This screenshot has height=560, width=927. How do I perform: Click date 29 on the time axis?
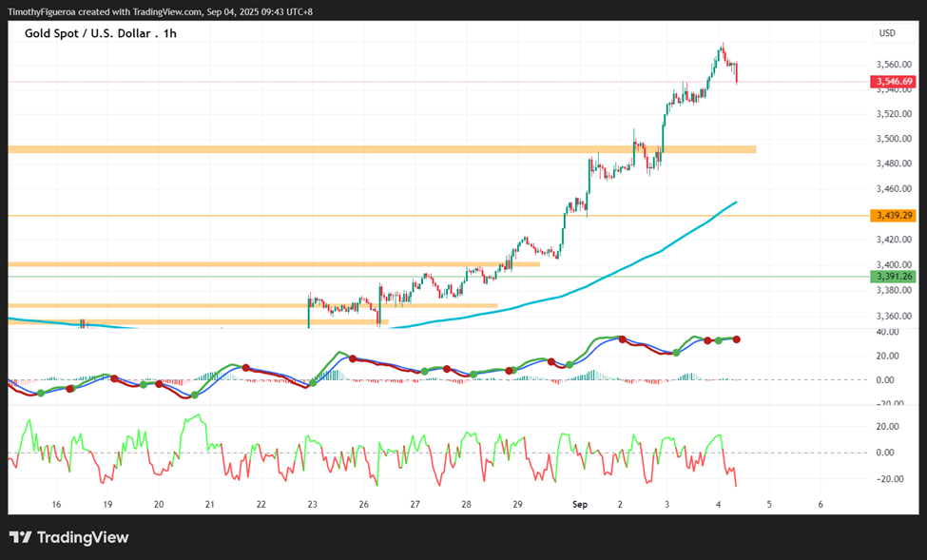(x=517, y=505)
